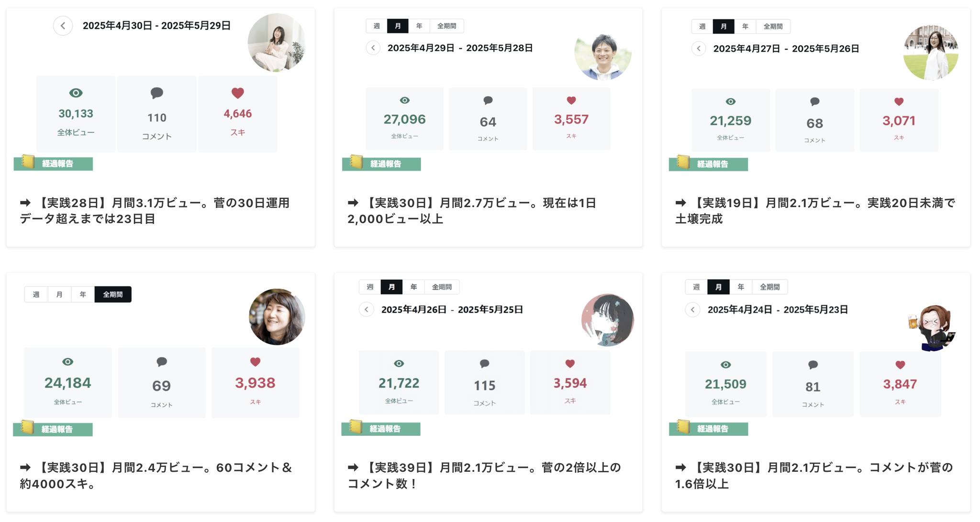Select the 年 tab in the 21,509 views card

point(740,287)
